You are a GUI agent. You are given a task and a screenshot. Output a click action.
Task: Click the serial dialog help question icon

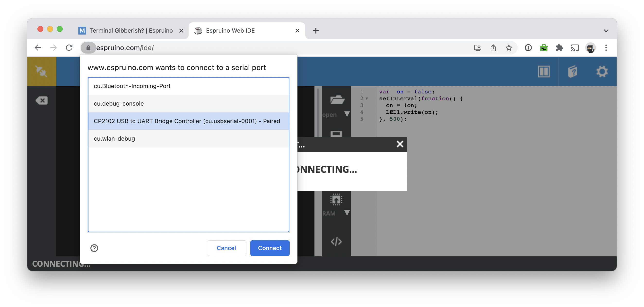click(94, 248)
